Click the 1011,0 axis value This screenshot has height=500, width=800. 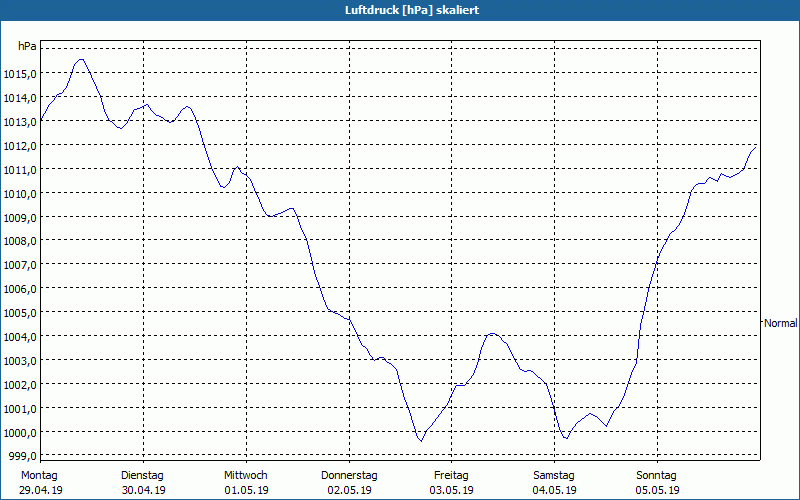(20, 170)
